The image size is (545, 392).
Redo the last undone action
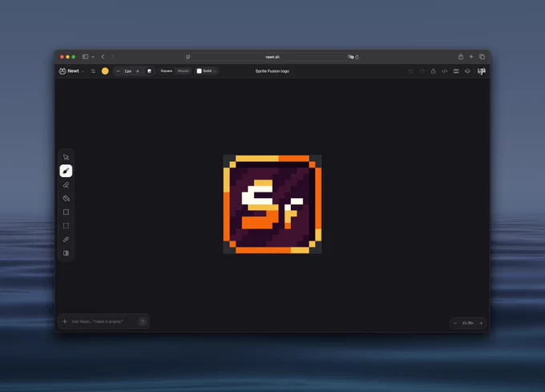click(x=422, y=71)
